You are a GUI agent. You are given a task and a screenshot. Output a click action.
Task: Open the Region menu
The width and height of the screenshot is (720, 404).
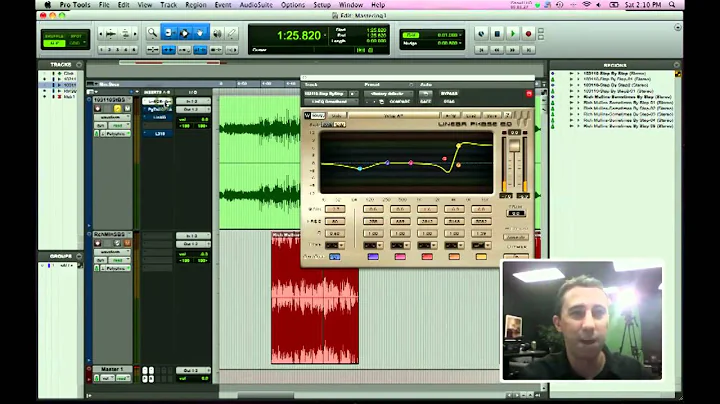[196, 5]
